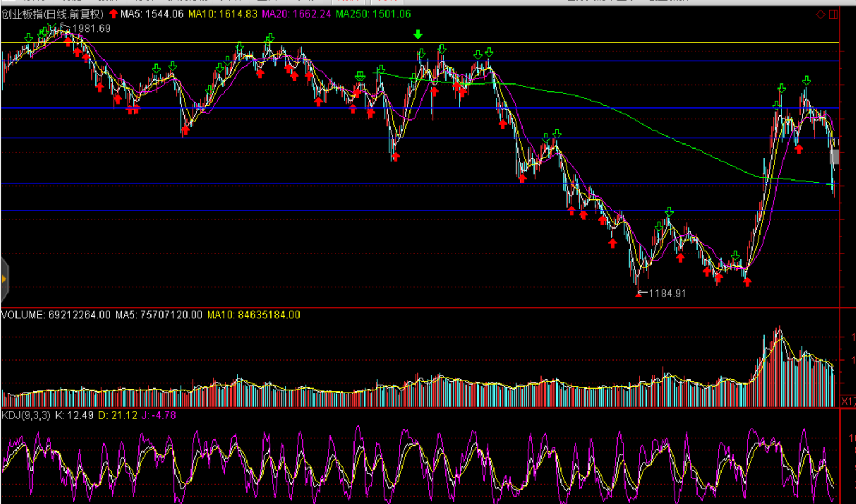856x504 pixels.
Task: Click the solid green down arrow signal
Action: coord(418,35)
